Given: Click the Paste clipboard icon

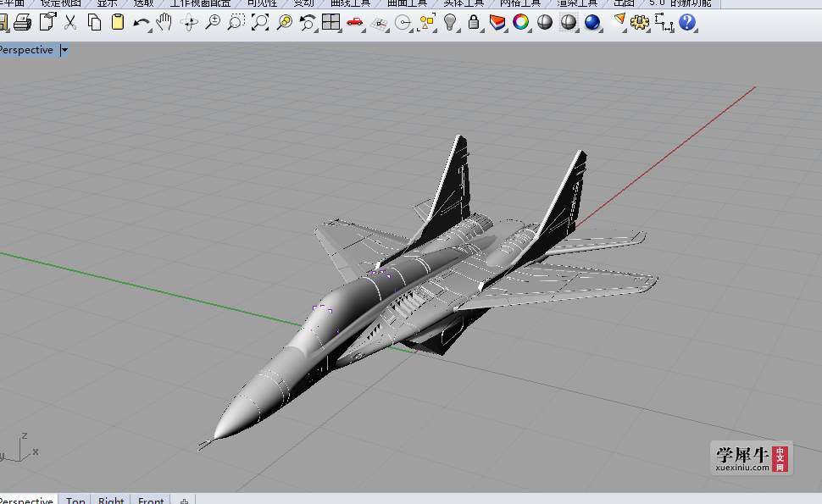Looking at the screenshot, I should click(118, 22).
